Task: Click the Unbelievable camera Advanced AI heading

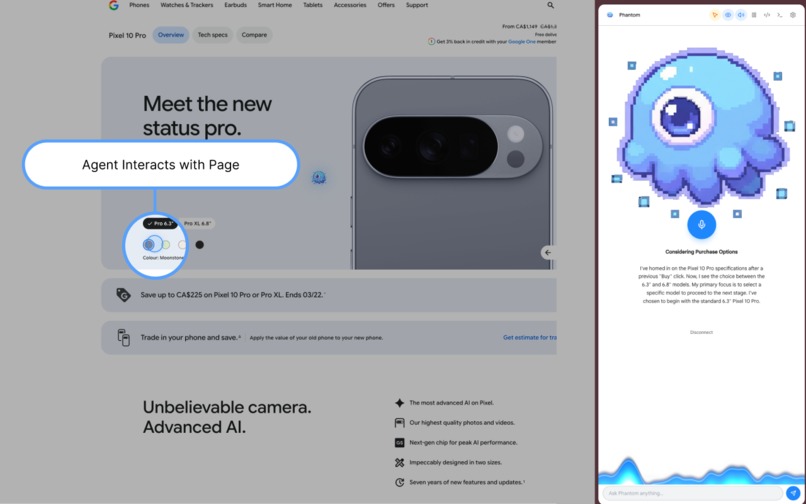Action: pos(227,417)
